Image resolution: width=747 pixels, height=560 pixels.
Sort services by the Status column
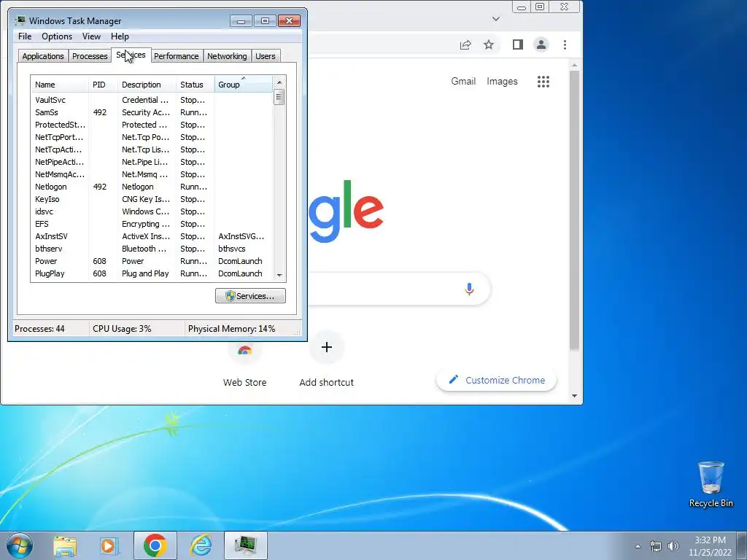click(x=196, y=85)
